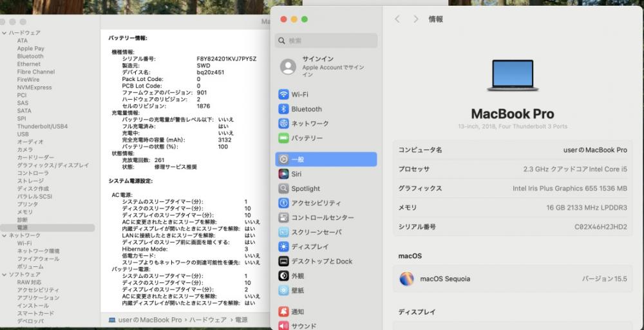Open the Spotlight magnifier icon
This screenshot has height=330, width=644.
283,188
